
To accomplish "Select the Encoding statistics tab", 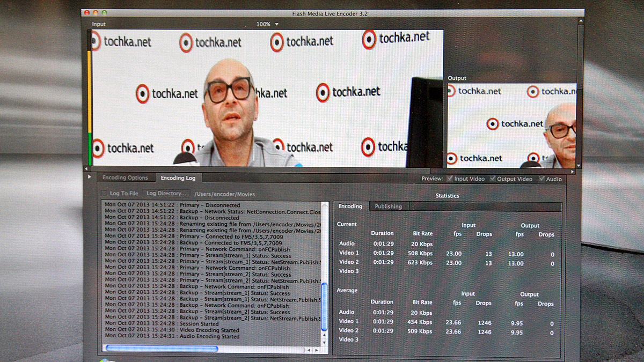I will pyautogui.click(x=350, y=206).
